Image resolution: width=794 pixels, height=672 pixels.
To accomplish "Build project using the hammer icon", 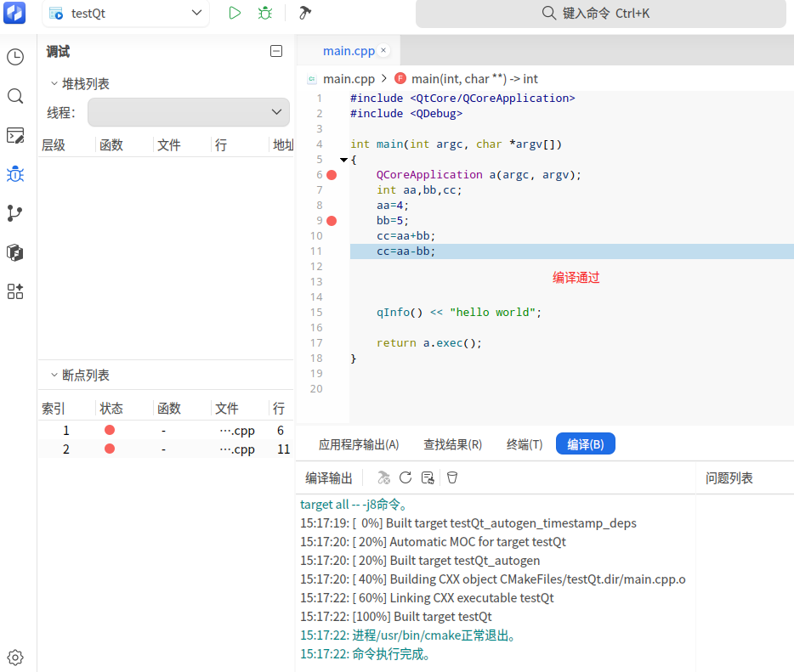I will click(304, 13).
